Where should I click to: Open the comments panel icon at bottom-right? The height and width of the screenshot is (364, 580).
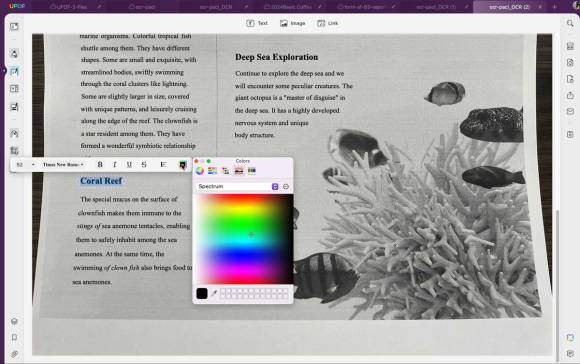coord(570,354)
